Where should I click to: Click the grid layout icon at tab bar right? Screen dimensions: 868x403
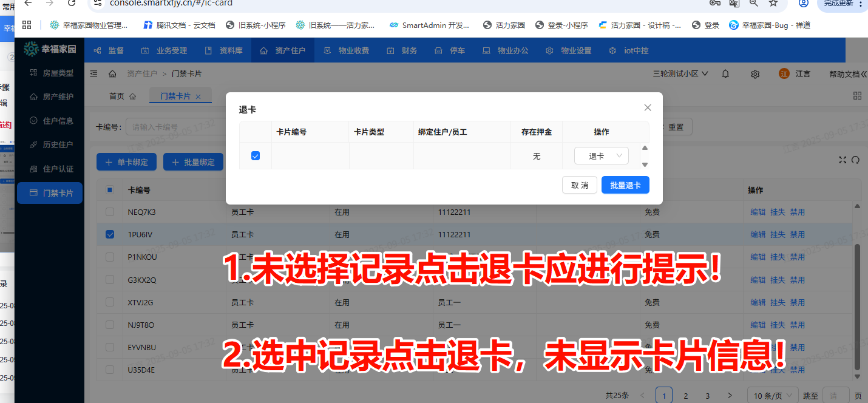pos(857,96)
